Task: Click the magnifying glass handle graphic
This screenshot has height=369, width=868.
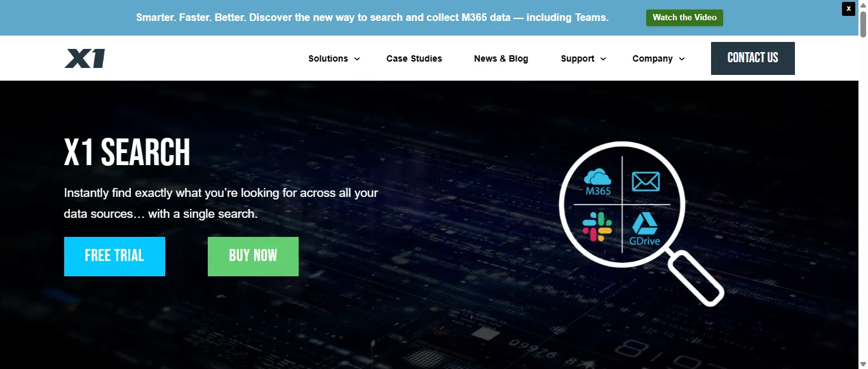Action: click(697, 278)
